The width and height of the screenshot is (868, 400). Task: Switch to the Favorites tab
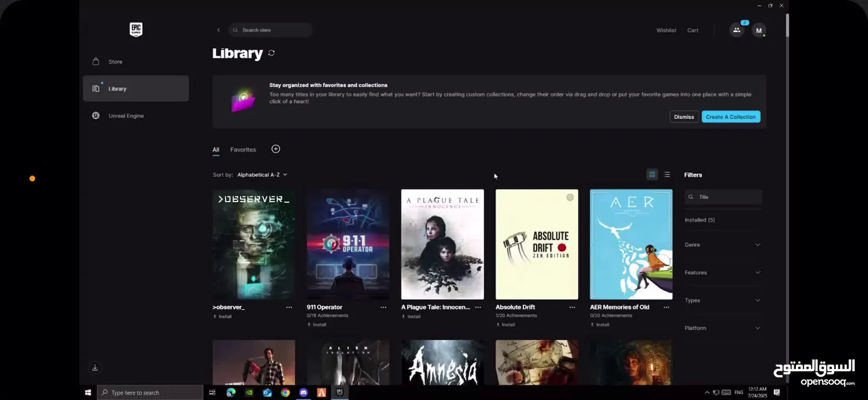pyautogui.click(x=243, y=149)
